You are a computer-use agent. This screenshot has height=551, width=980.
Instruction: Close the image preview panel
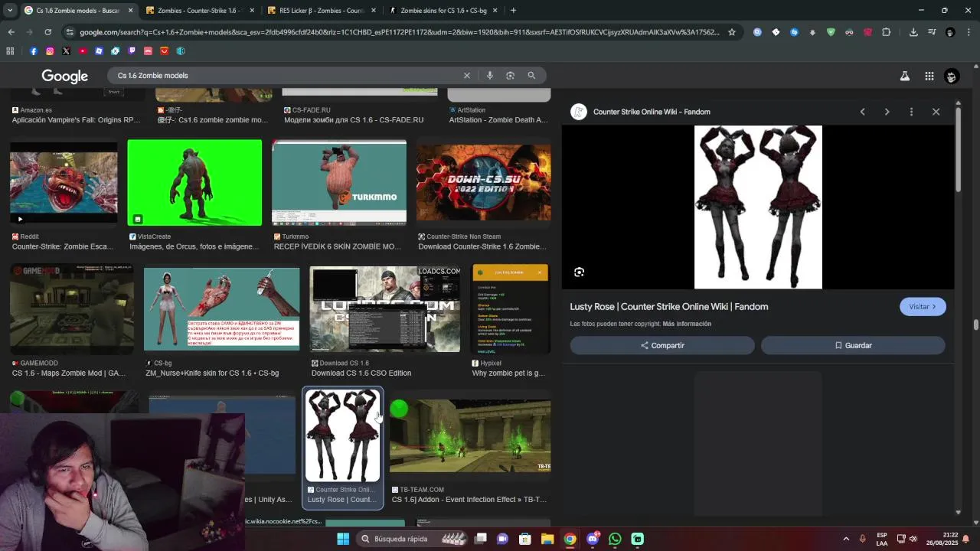[x=936, y=112]
